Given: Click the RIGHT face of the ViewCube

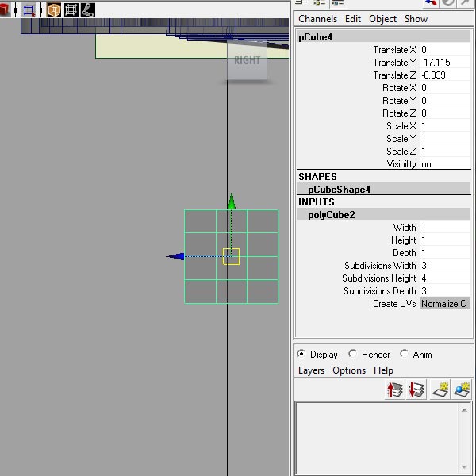Looking at the screenshot, I should point(247,60).
